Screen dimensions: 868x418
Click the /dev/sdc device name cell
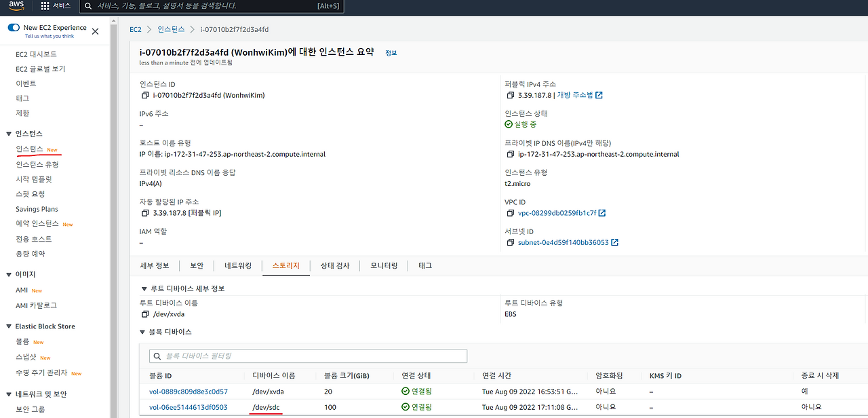pos(266,407)
